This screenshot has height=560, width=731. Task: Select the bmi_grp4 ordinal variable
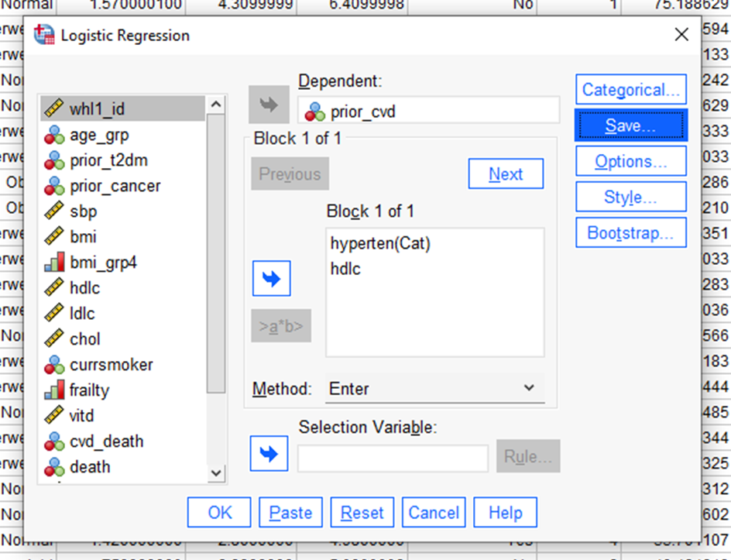pos(103,263)
